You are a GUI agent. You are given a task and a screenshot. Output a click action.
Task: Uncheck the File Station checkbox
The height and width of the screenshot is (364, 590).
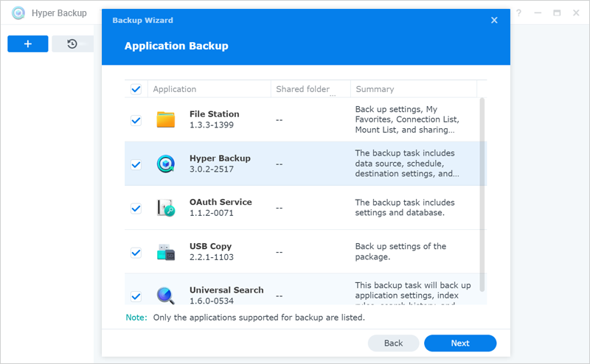136,120
